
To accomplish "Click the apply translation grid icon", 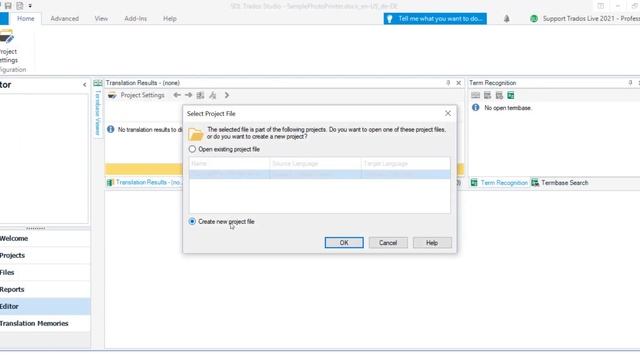I will coord(200,95).
